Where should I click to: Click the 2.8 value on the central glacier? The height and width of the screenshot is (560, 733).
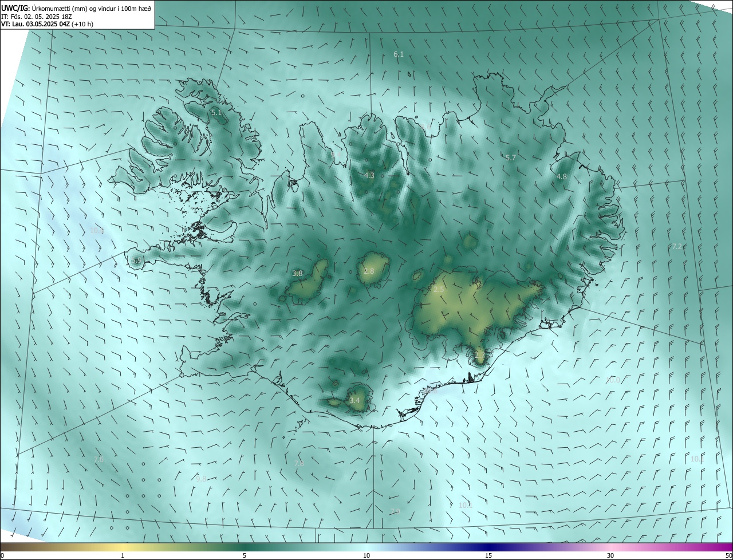point(369,271)
